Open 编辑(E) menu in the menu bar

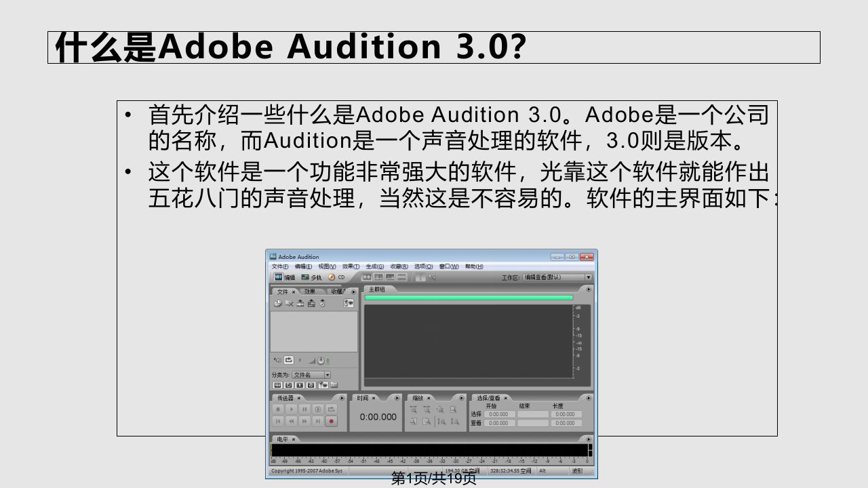[303, 266]
